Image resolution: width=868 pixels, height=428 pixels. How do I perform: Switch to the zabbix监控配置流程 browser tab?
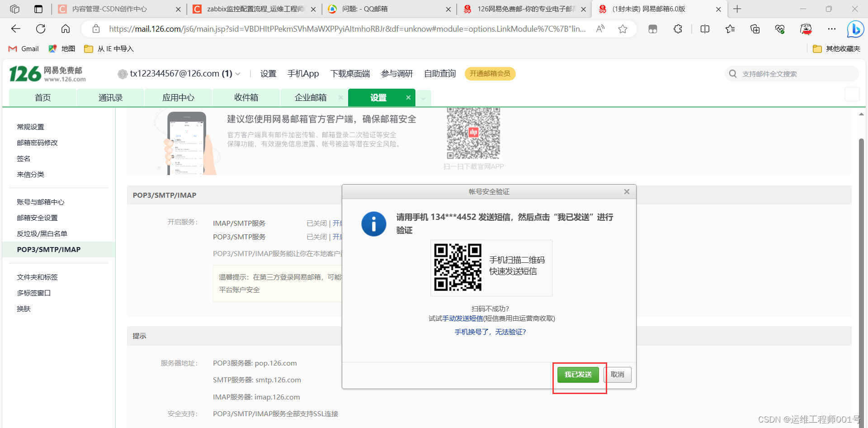tap(255, 9)
